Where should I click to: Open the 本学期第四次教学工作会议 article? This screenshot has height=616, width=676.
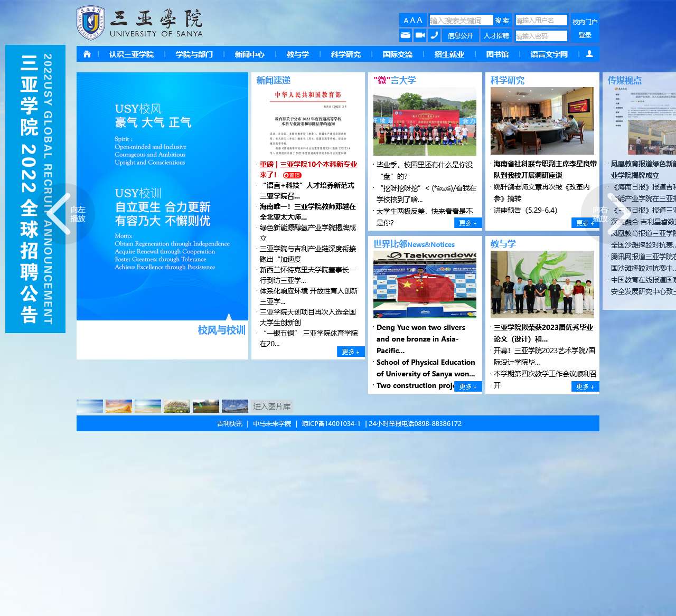point(545,380)
